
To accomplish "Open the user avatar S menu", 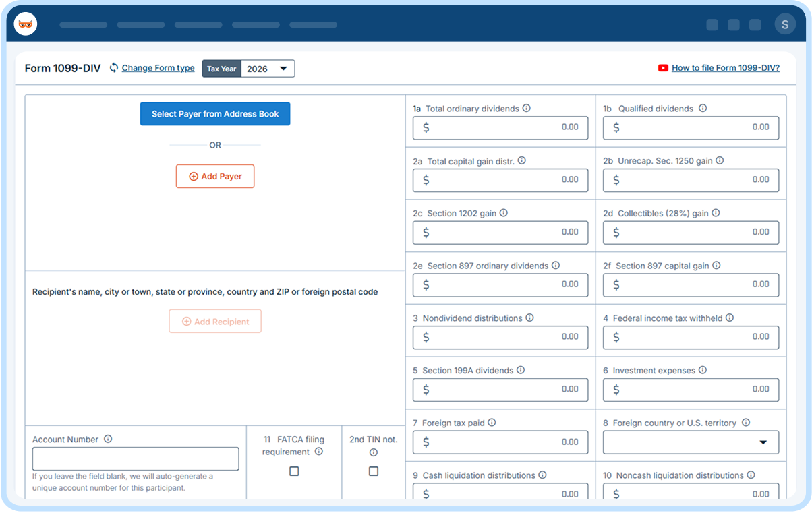I will [785, 24].
